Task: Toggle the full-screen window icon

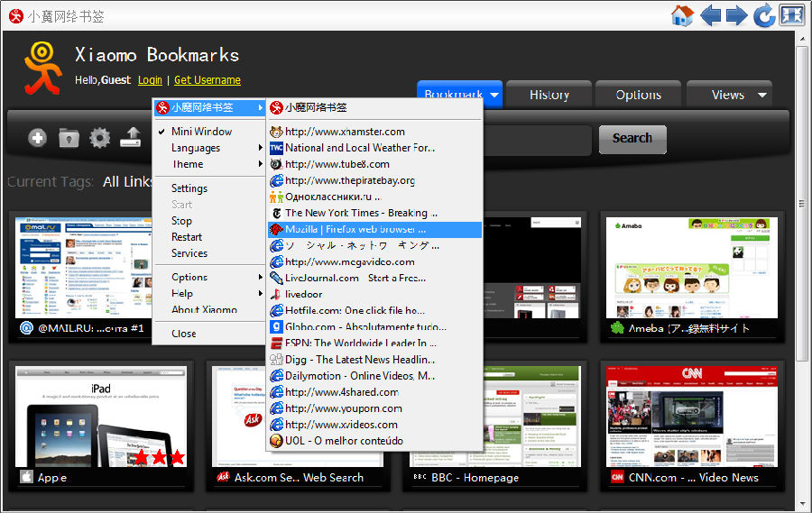Action: [x=791, y=15]
